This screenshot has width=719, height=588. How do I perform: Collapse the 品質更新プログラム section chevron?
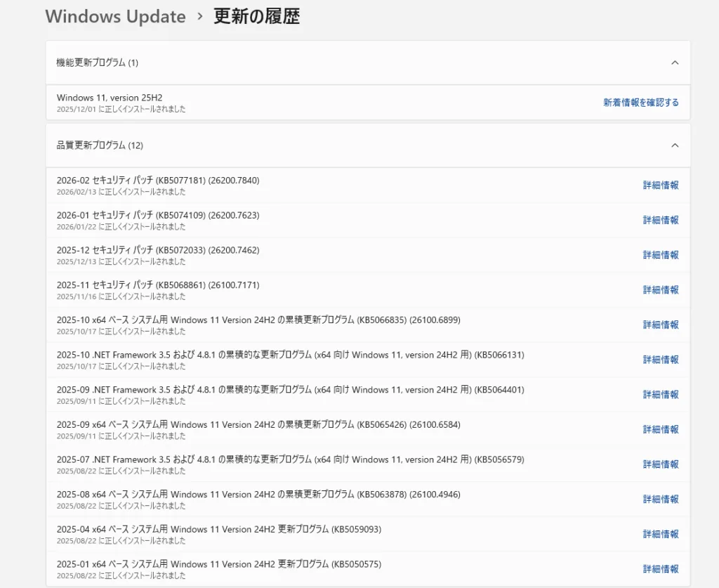pyautogui.click(x=675, y=145)
